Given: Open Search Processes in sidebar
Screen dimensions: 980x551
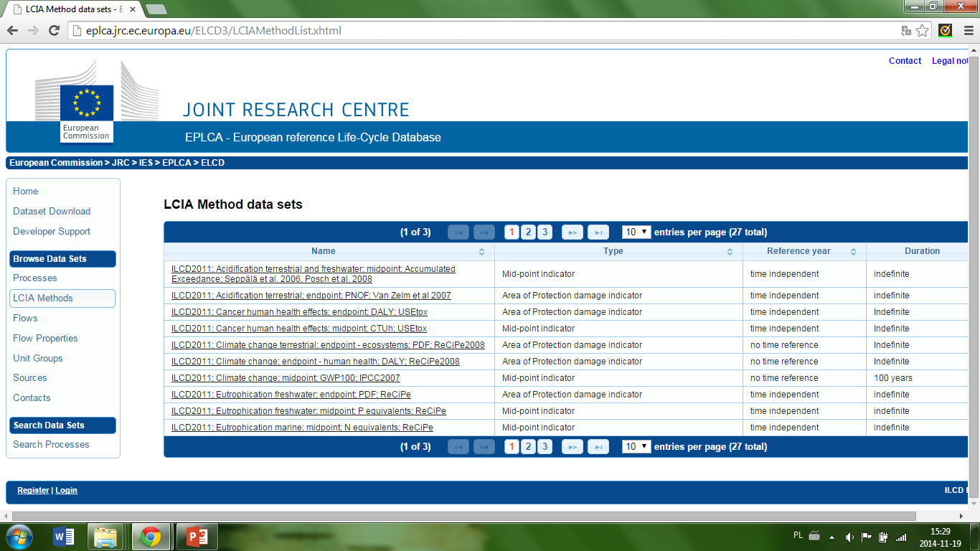Looking at the screenshot, I should tap(51, 444).
